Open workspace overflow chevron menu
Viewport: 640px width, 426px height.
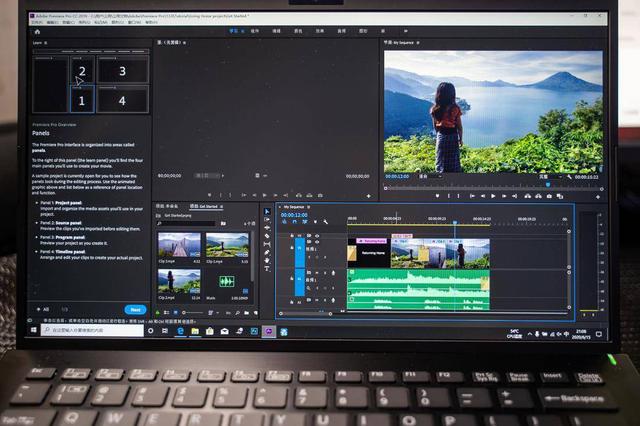(x=405, y=31)
